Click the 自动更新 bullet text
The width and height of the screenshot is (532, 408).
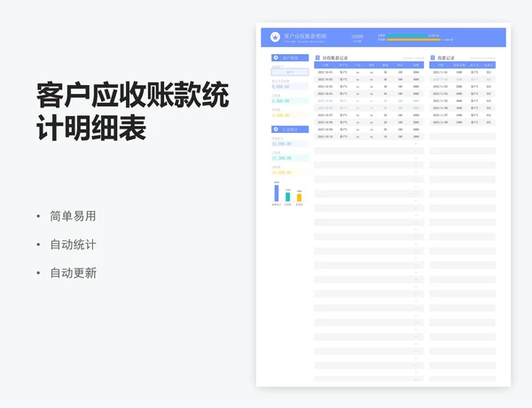73,272
